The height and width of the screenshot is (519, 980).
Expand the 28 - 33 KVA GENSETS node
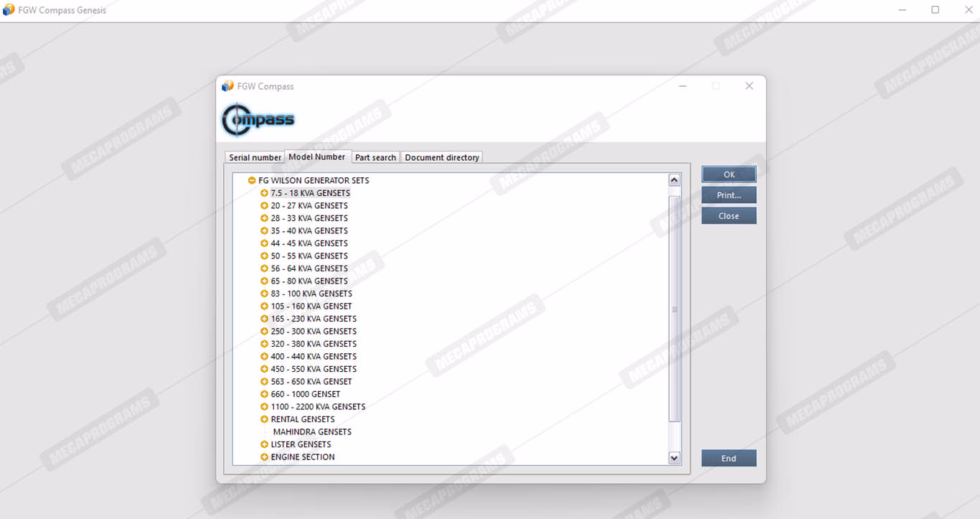tap(264, 218)
